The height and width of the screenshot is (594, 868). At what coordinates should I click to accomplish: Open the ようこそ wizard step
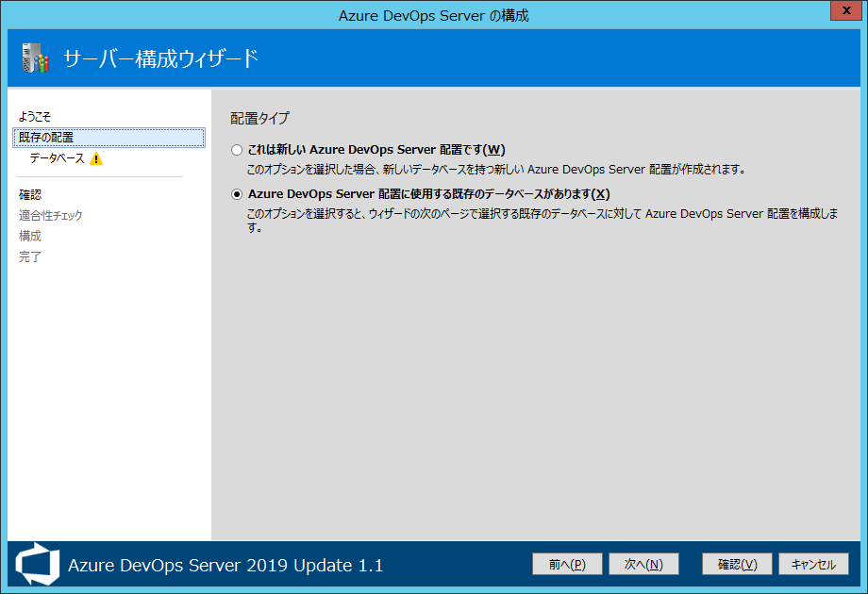34,117
